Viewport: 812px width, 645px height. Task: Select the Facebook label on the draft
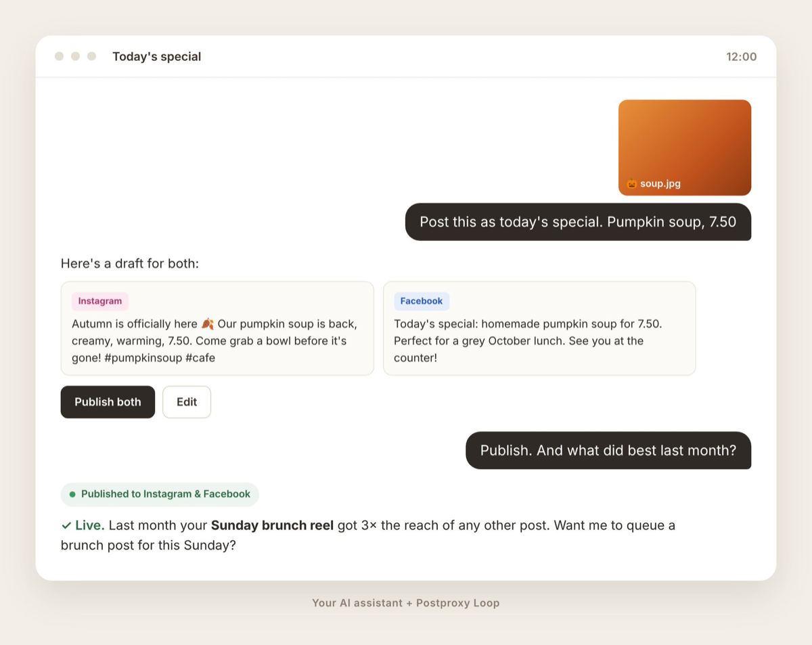pyautogui.click(x=422, y=301)
